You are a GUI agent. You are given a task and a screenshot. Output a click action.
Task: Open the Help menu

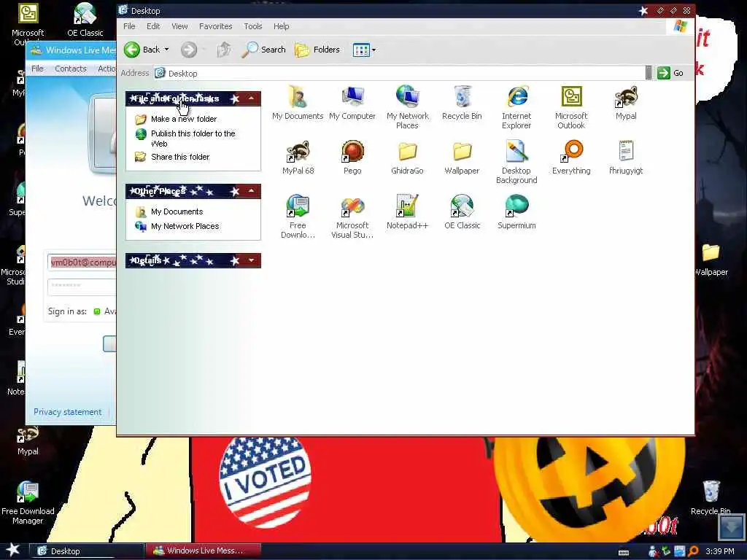pyautogui.click(x=281, y=26)
